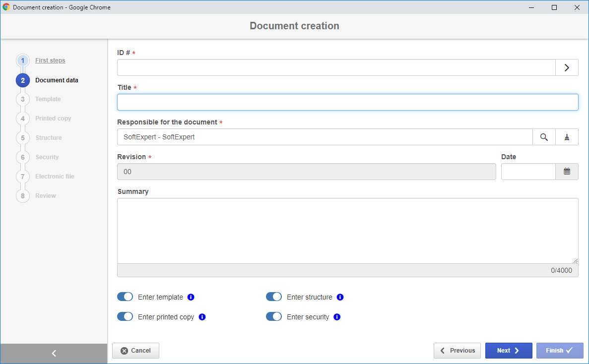This screenshot has height=364, width=589.
Task: Click step 2 circle icon
Action: (22, 80)
